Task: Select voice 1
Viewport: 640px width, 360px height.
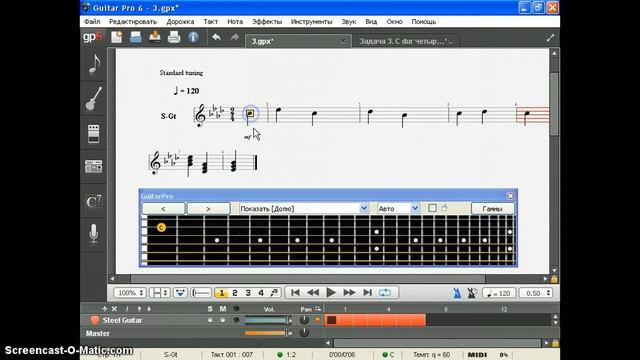Action: coord(222,293)
